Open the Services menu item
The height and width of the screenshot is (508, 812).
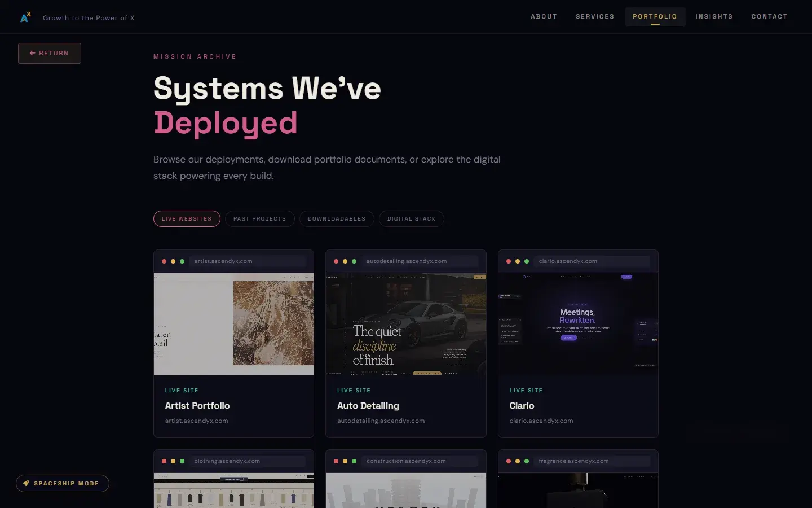click(x=595, y=16)
